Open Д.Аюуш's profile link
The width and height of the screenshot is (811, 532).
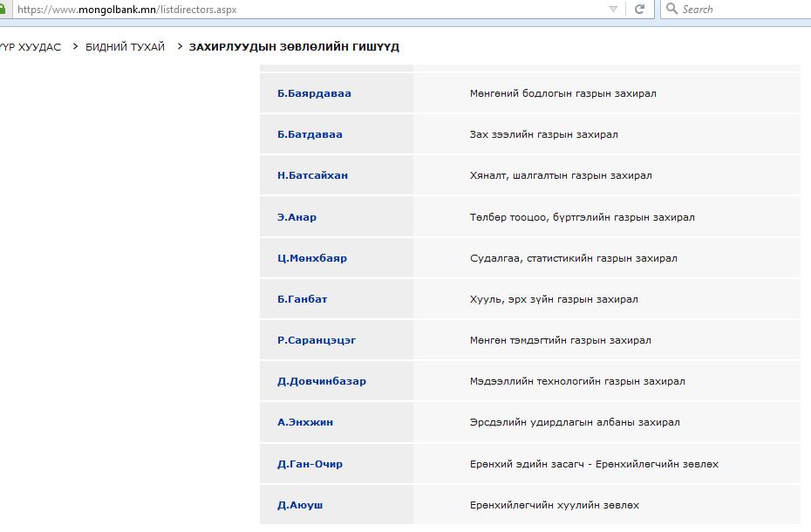click(x=300, y=505)
